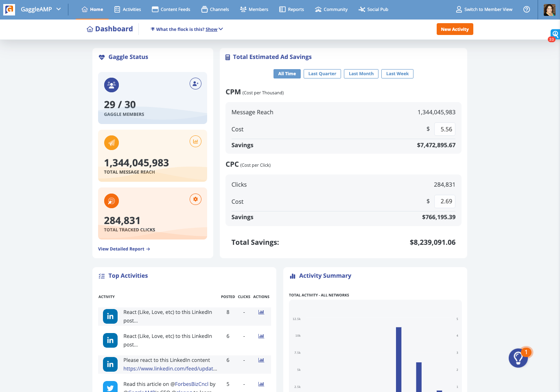This screenshot has width=560, height=392.
Task: Click the search badge icon with 33 notifications
Action: click(555, 34)
